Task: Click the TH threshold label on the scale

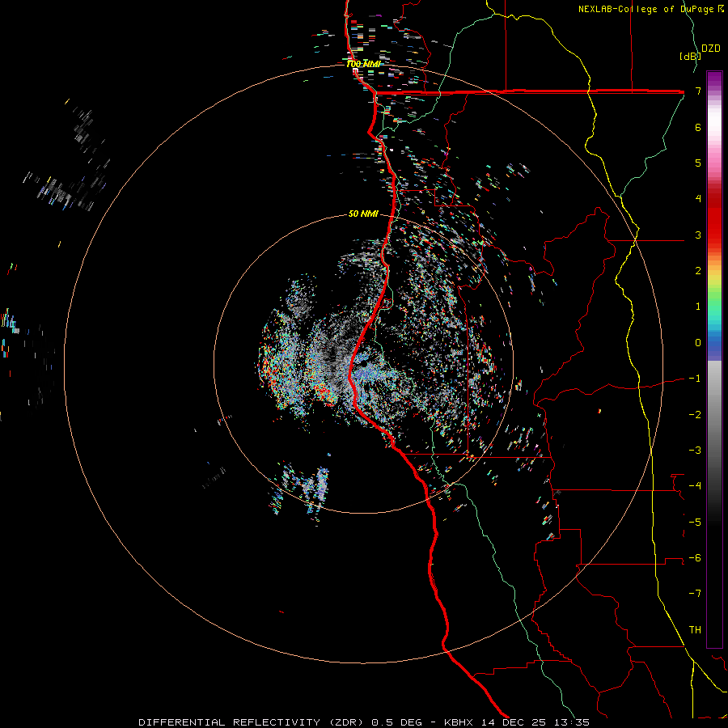Action: [x=695, y=630]
